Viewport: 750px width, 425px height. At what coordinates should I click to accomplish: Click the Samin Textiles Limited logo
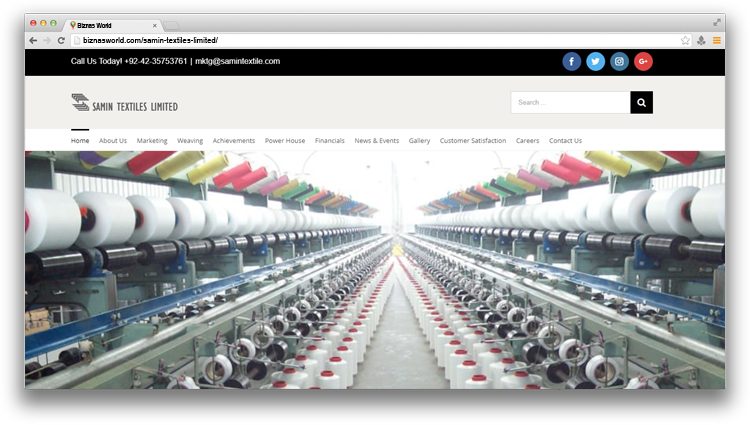(x=124, y=103)
